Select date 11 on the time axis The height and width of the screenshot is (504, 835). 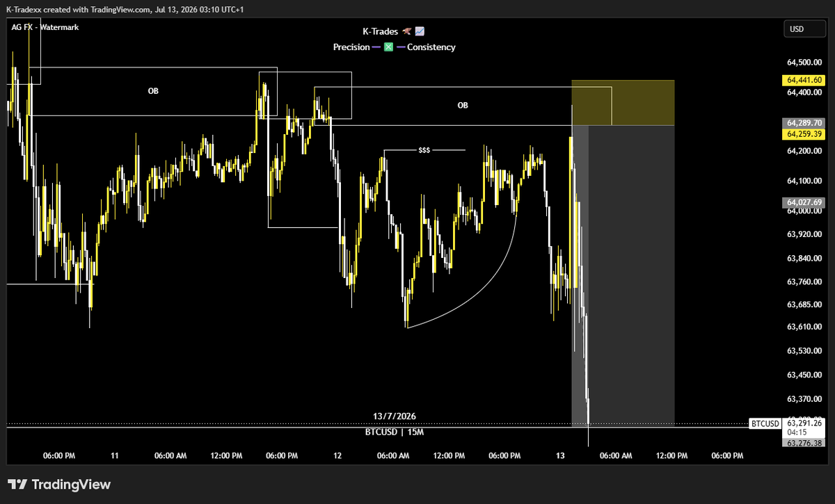point(115,456)
